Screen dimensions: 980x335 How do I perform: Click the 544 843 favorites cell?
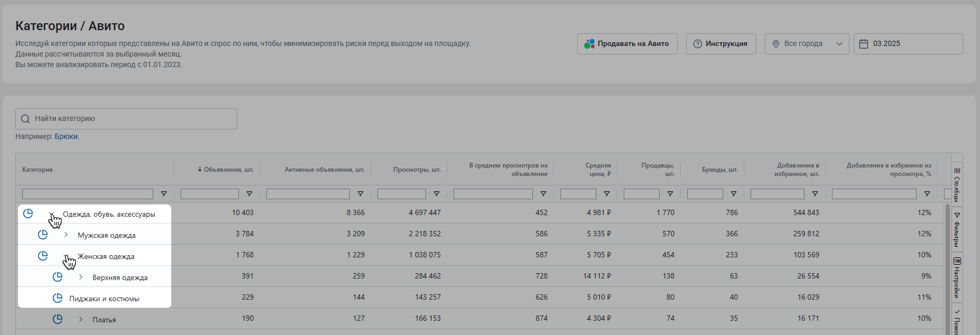[806, 212]
